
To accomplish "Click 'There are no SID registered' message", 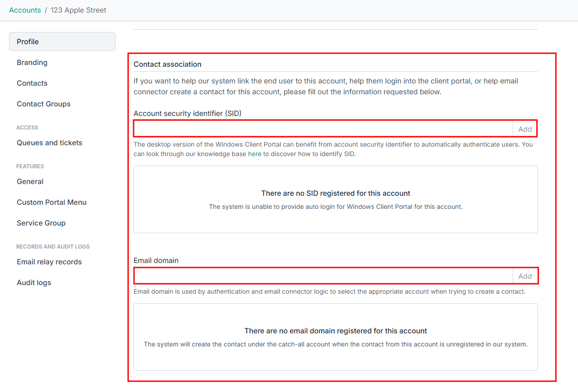I will tap(336, 193).
